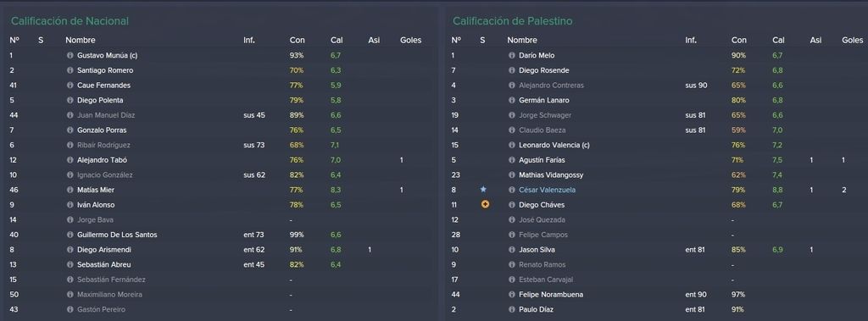Sort Nacional table by Goles column
This screenshot has width=868, height=321.
click(411, 40)
